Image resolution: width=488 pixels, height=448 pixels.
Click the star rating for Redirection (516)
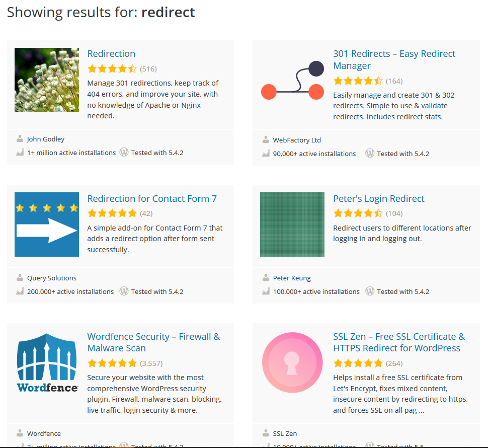112,69
